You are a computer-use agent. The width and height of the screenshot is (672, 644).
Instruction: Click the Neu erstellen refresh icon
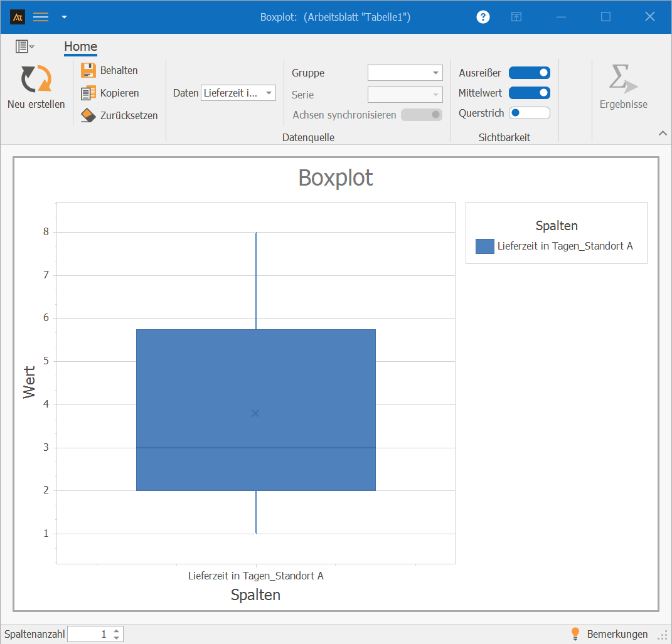tap(36, 80)
